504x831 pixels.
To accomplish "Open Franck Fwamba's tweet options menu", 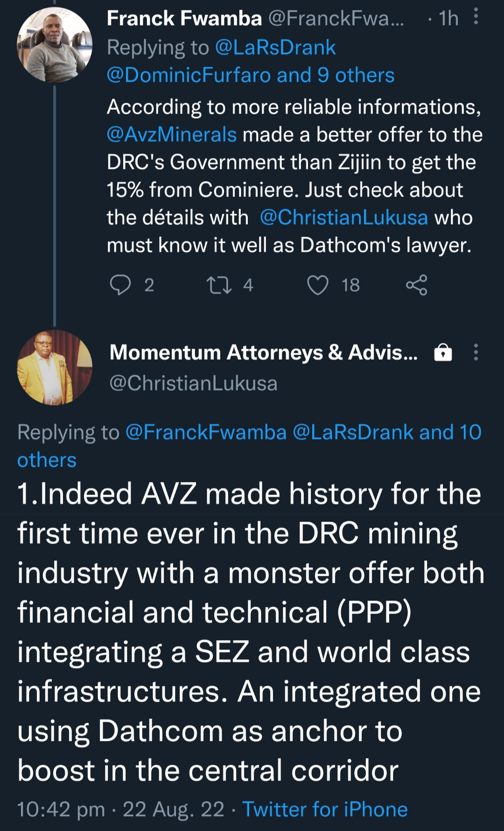I will tap(476, 18).
